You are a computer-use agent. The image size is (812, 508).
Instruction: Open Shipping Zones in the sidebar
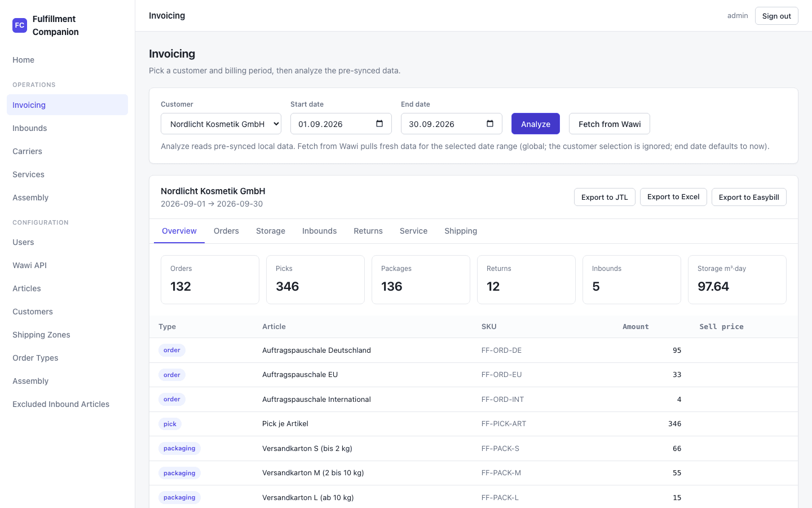67,335
